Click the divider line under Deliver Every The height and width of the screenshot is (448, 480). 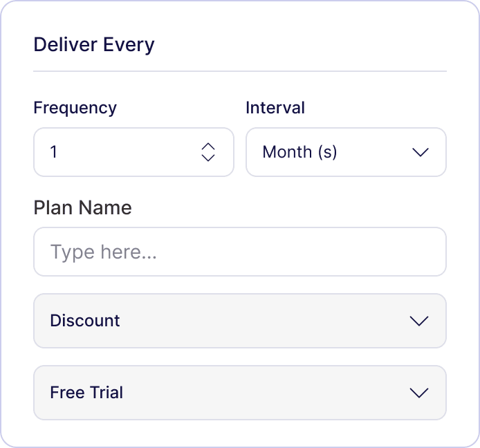pos(239,71)
